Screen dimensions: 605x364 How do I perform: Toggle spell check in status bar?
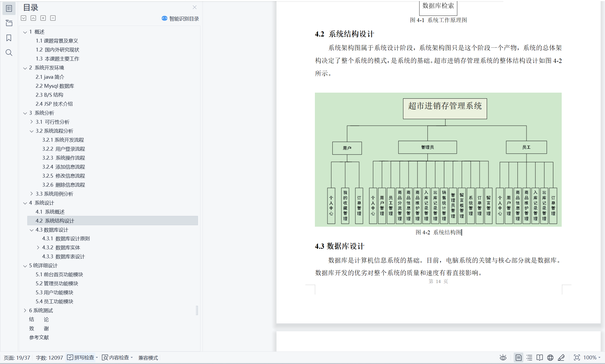pos(81,357)
